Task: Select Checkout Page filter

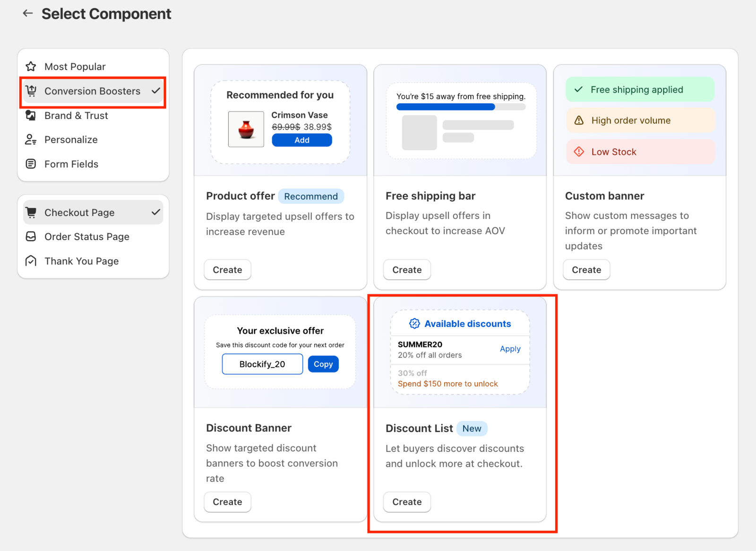Action: coord(93,212)
